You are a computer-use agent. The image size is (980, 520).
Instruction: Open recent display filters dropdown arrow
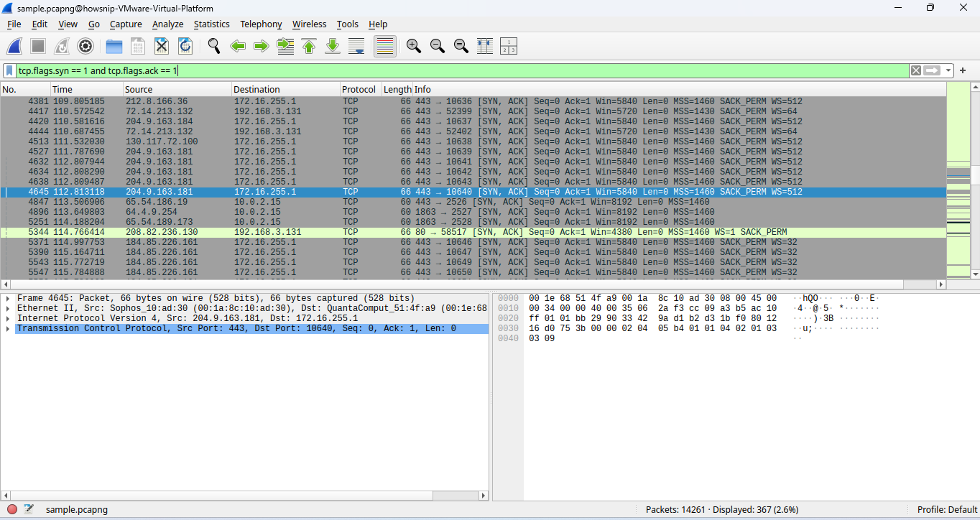(x=948, y=70)
